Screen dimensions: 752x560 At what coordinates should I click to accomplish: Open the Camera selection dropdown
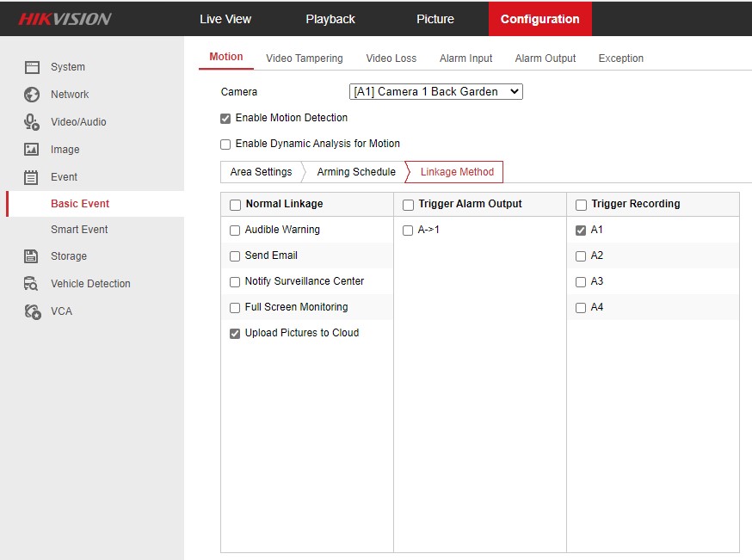pyautogui.click(x=435, y=91)
